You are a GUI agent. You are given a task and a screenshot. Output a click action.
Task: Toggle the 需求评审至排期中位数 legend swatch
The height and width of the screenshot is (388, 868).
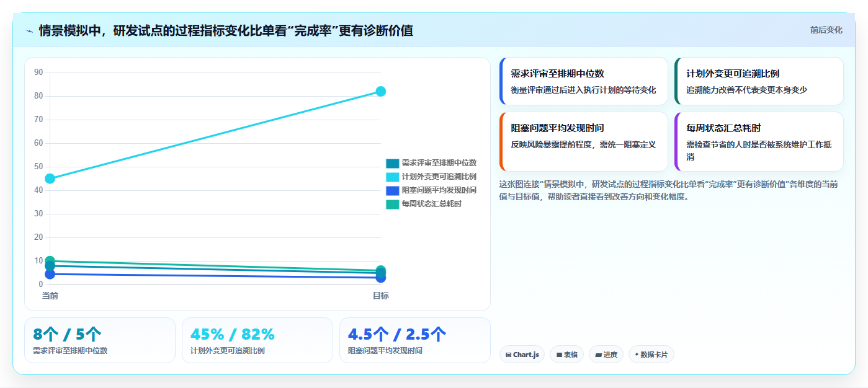(392, 163)
